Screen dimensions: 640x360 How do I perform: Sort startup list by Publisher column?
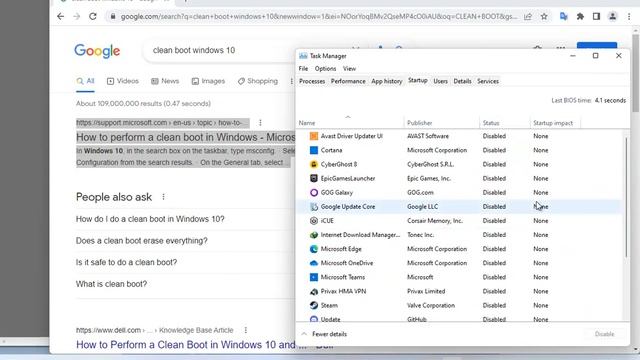tap(442, 123)
